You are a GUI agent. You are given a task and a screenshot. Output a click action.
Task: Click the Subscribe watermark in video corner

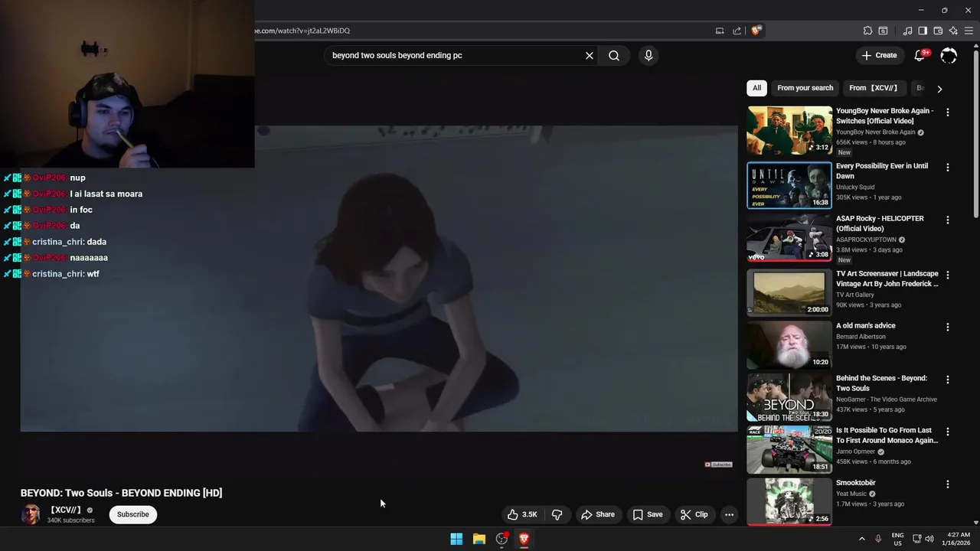[x=718, y=465]
